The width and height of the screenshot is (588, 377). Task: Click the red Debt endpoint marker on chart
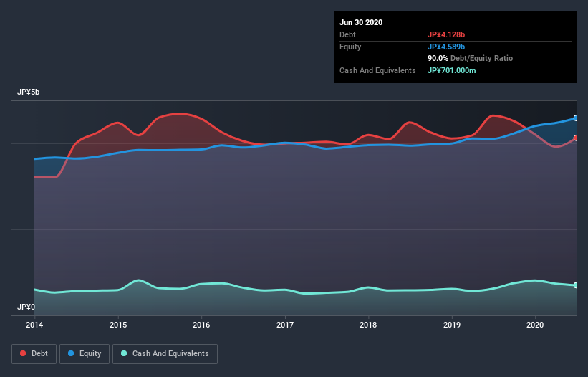pos(575,138)
